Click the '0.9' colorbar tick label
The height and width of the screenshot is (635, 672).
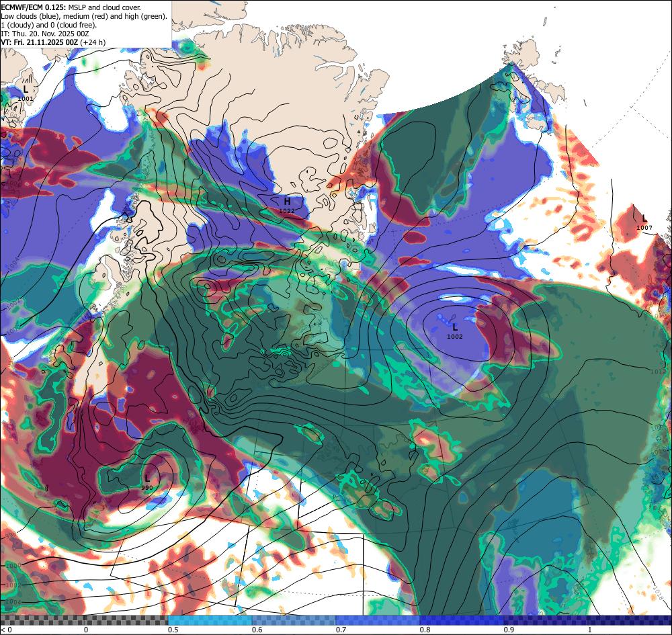click(x=509, y=630)
